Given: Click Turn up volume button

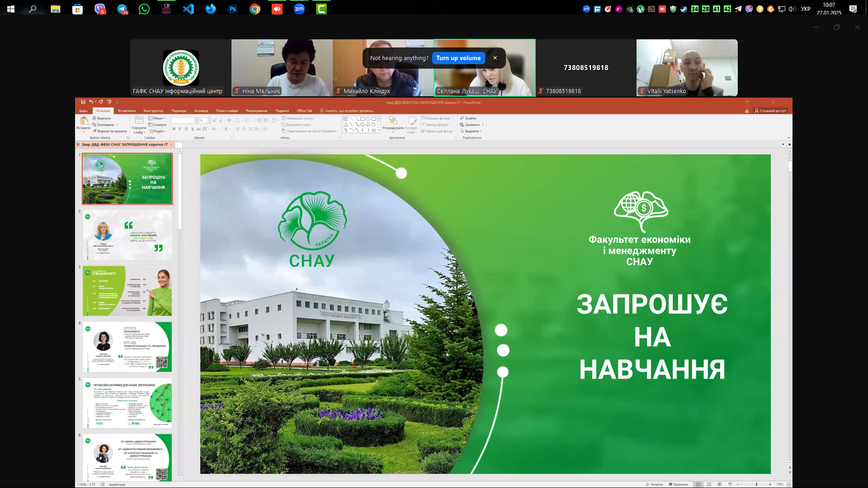Looking at the screenshot, I should [x=458, y=58].
